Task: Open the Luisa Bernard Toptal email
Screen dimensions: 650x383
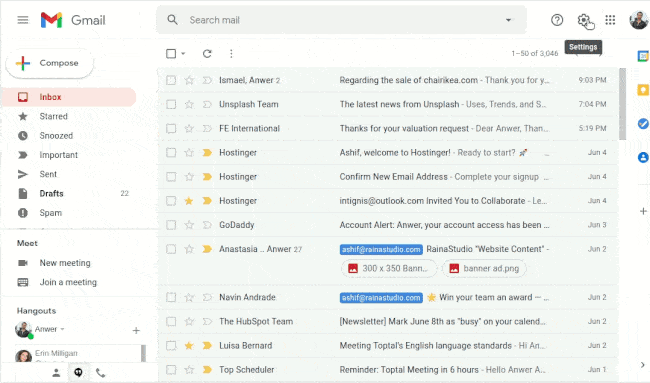Action: point(388,345)
